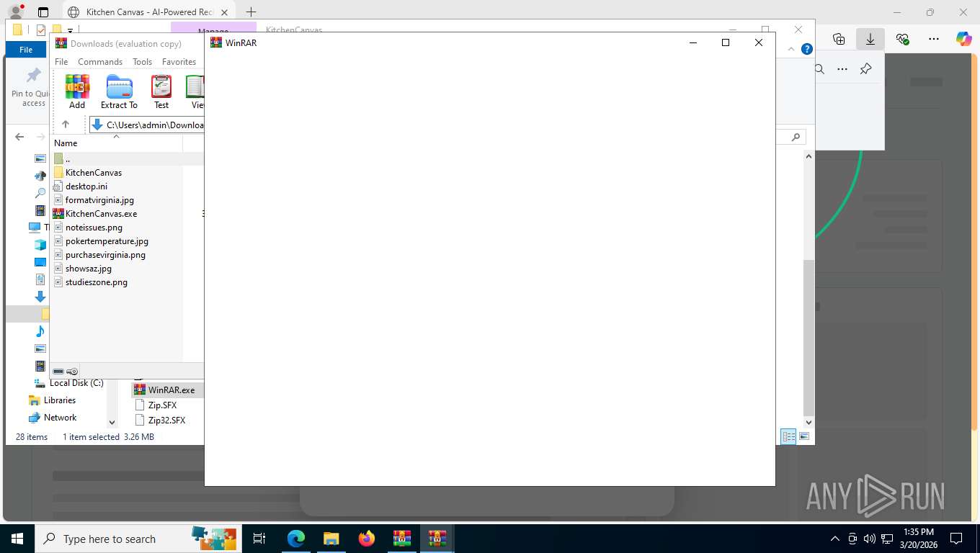Search downloads in the Edge panel
Image resolution: width=980 pixels, height=553 pixels.
click(x=819, y=69)
